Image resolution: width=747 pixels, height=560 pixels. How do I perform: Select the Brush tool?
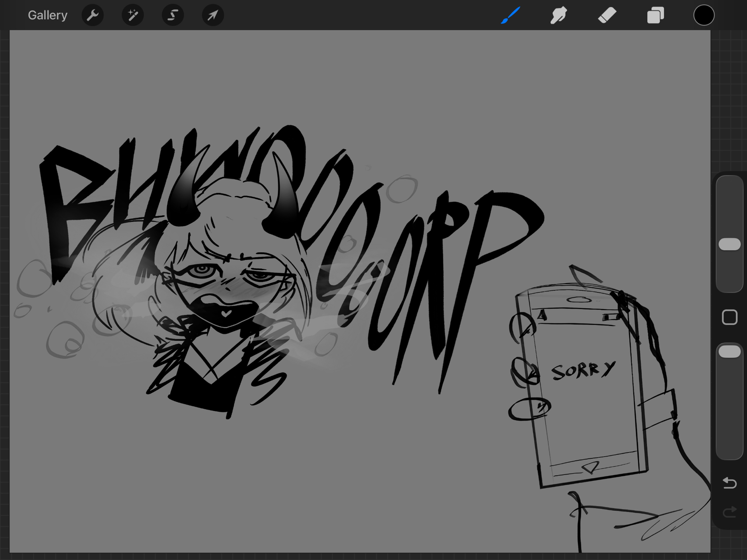pos(511,15)
